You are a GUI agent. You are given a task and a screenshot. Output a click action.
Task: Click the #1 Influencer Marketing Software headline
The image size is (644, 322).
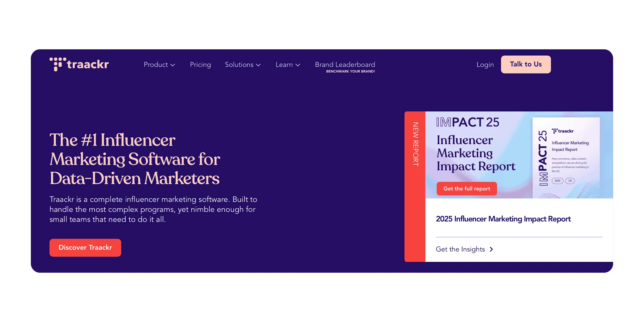coord(135,159)
